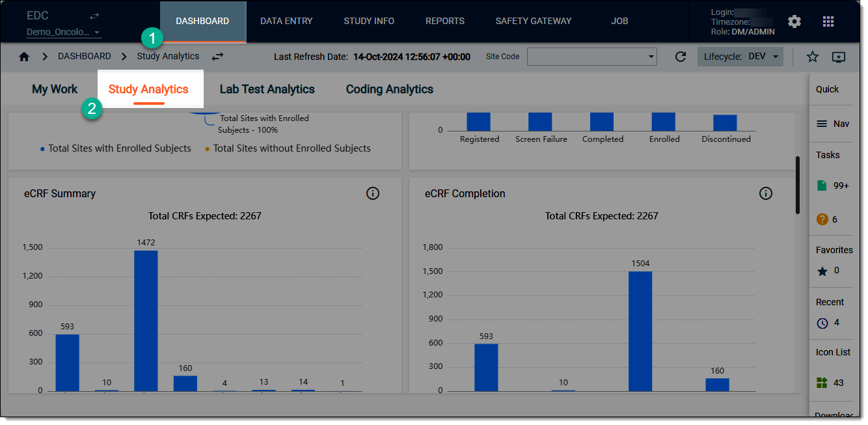
Task: Click DASHBOARD breadcrumb link
Action: (x=85, y=57)
